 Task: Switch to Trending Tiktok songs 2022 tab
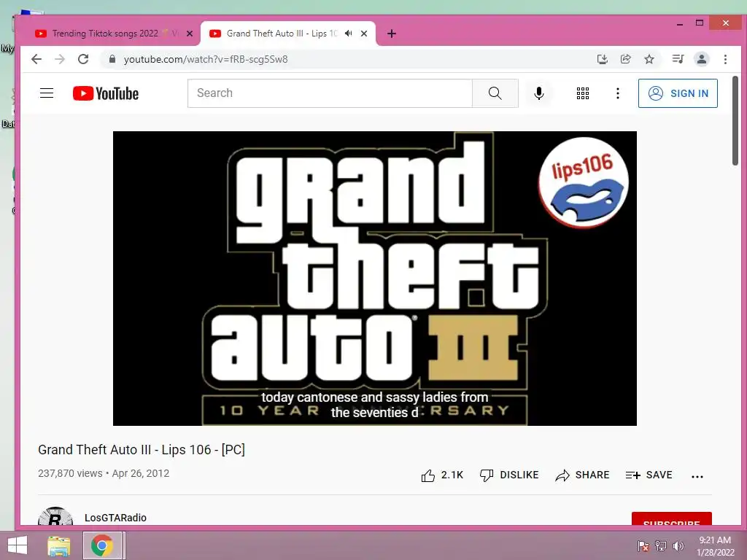coord(107,34)
